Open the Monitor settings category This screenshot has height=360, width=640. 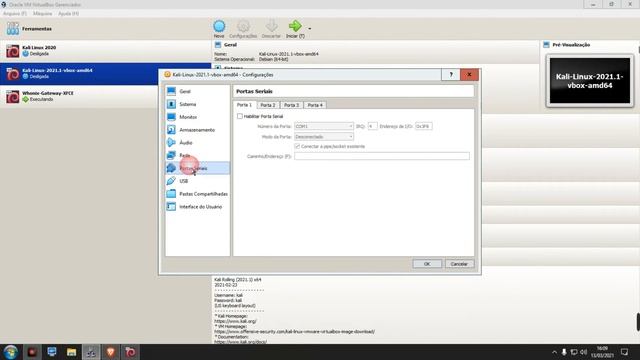point(197,117)
